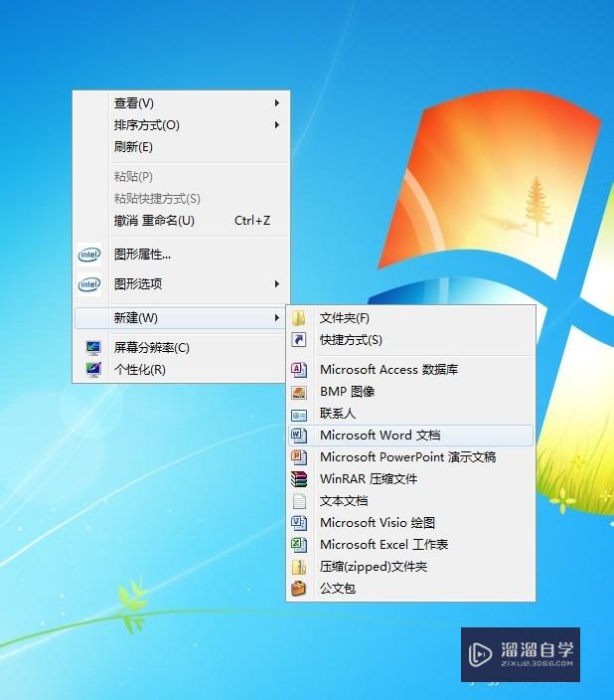Screen dimensions: 614x700
Task: Create a new 快捷方式(S)
Action: pos(410,340)
